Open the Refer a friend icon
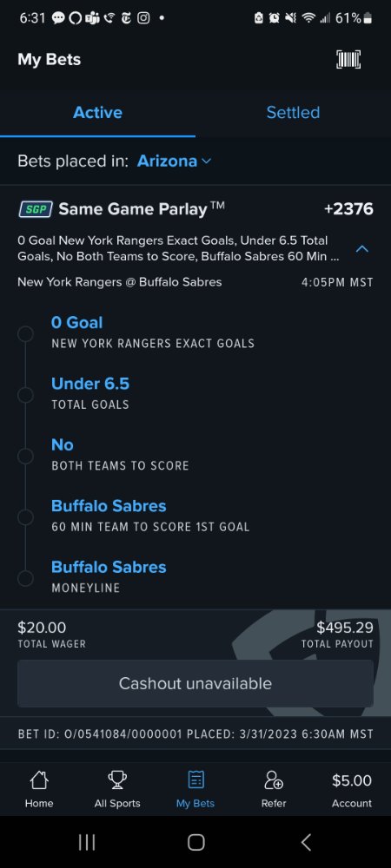 pyautogui.click(x=274, y=780)
